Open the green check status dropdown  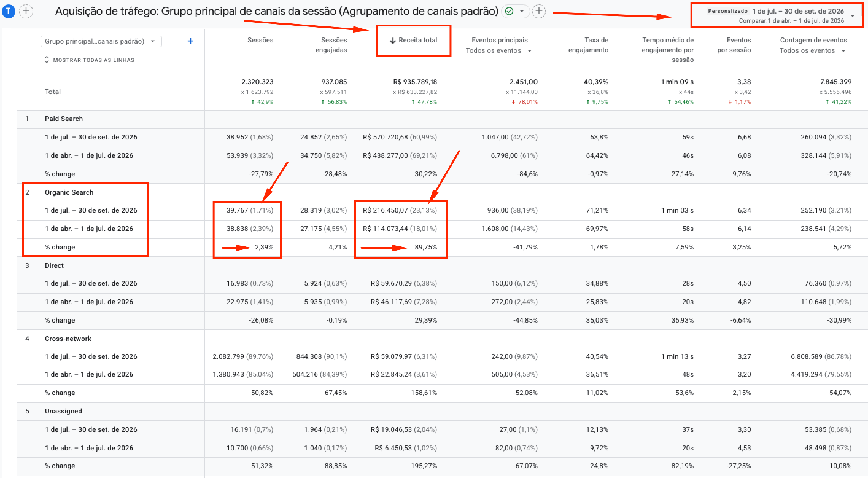click(516, 11)
